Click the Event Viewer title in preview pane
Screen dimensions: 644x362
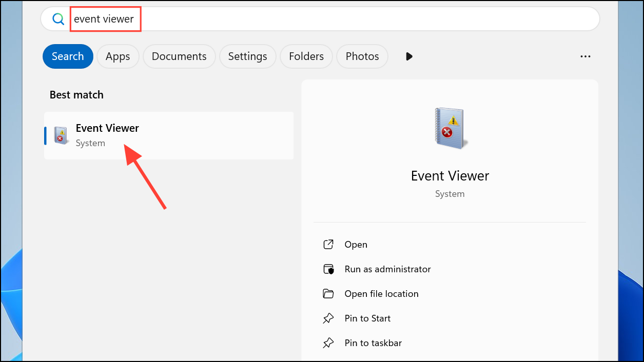[x=450, y=176]
